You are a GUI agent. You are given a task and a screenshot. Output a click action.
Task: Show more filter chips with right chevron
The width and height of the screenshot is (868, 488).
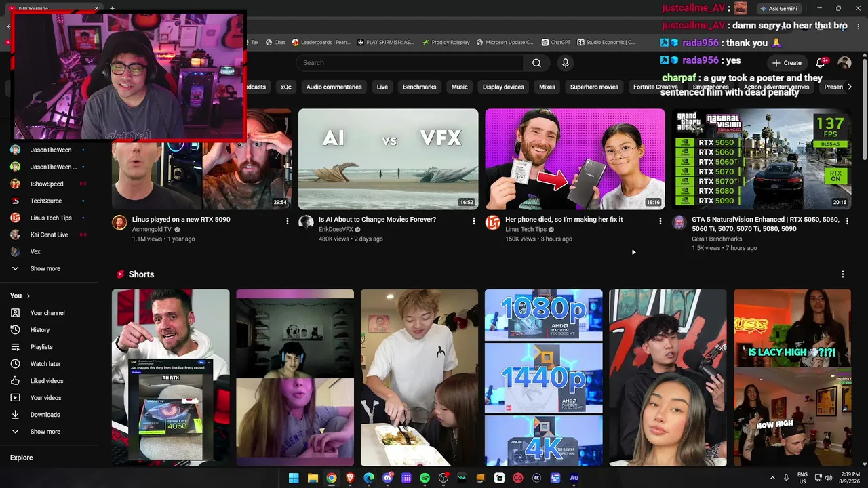[850, 87]
